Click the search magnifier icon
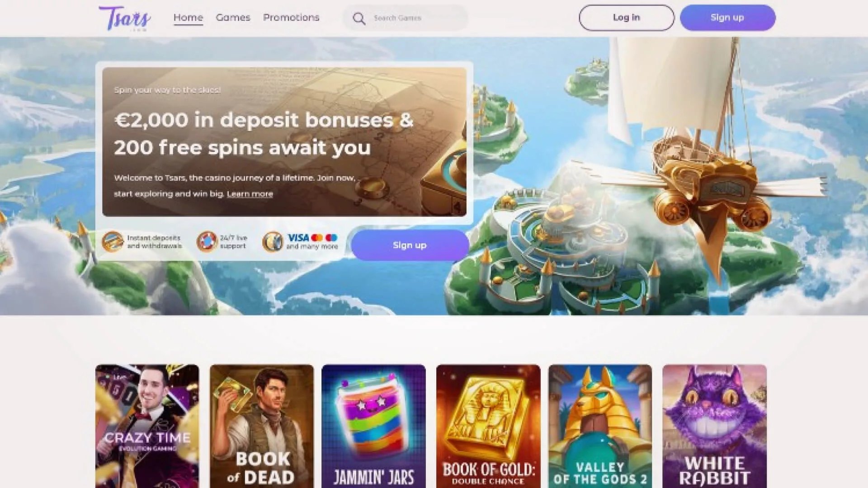The height and width of the screenshot is (488, 868). tap(359, 19)
